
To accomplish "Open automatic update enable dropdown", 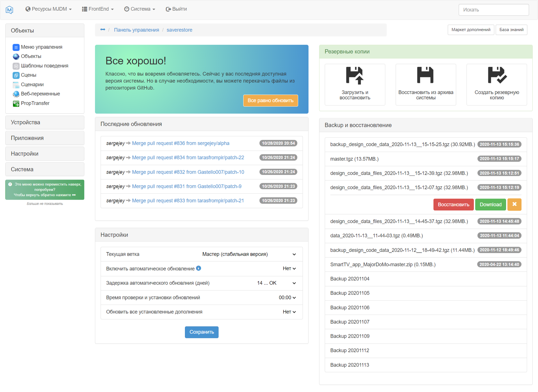I will pyautogui.click(x=289, y=269).
